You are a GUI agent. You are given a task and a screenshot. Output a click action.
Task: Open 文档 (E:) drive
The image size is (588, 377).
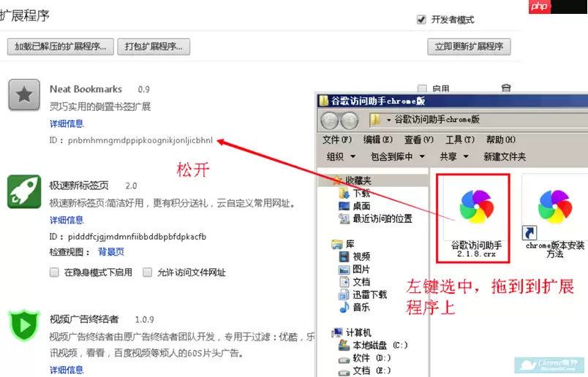[365, 370]
